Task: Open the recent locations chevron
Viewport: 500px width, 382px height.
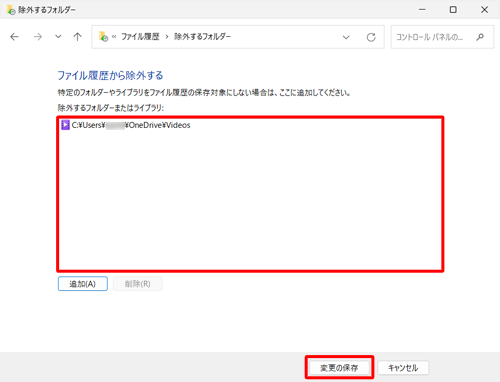Action: 58,37
